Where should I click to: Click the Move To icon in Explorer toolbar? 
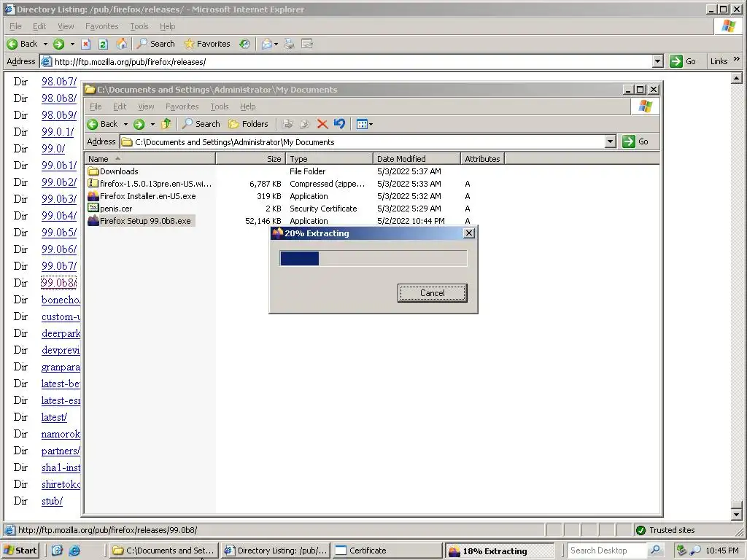pos(287,124)
